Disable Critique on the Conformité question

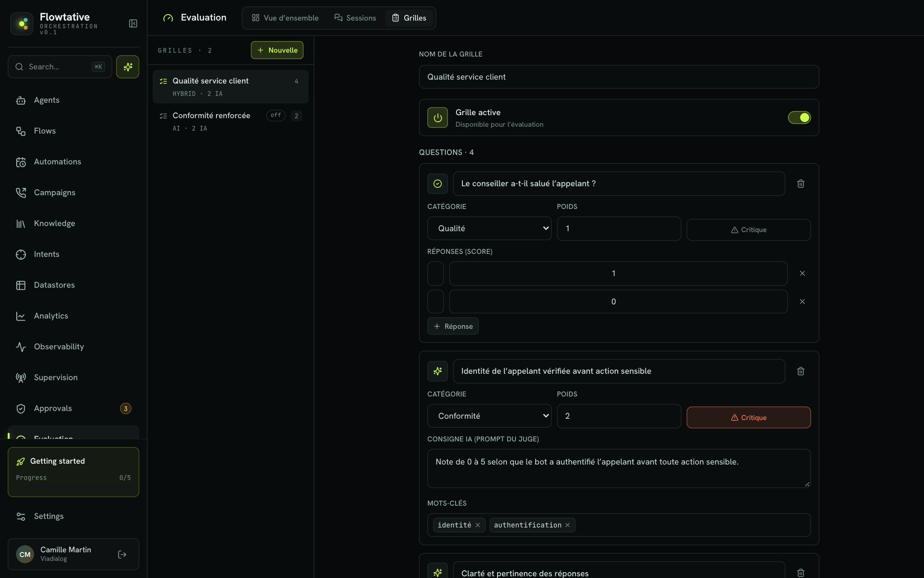pyautogui.click(x=749, y=417)
